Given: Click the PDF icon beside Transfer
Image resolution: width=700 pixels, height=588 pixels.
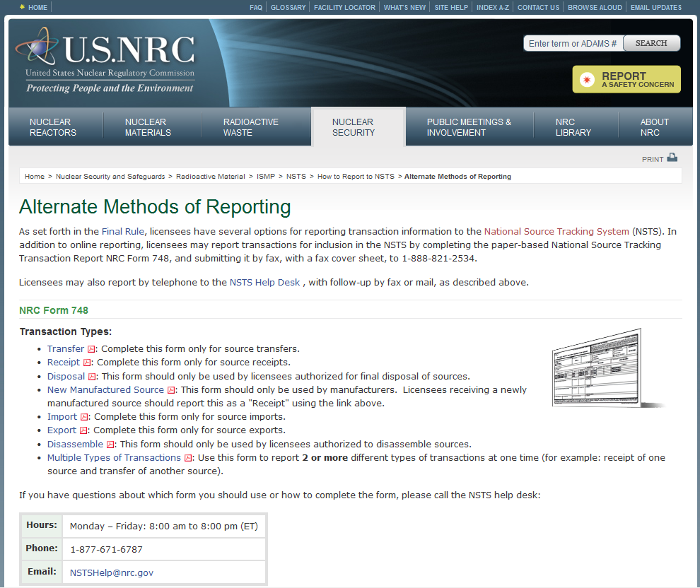Looking at the screenshot, I should coord(91,349).
